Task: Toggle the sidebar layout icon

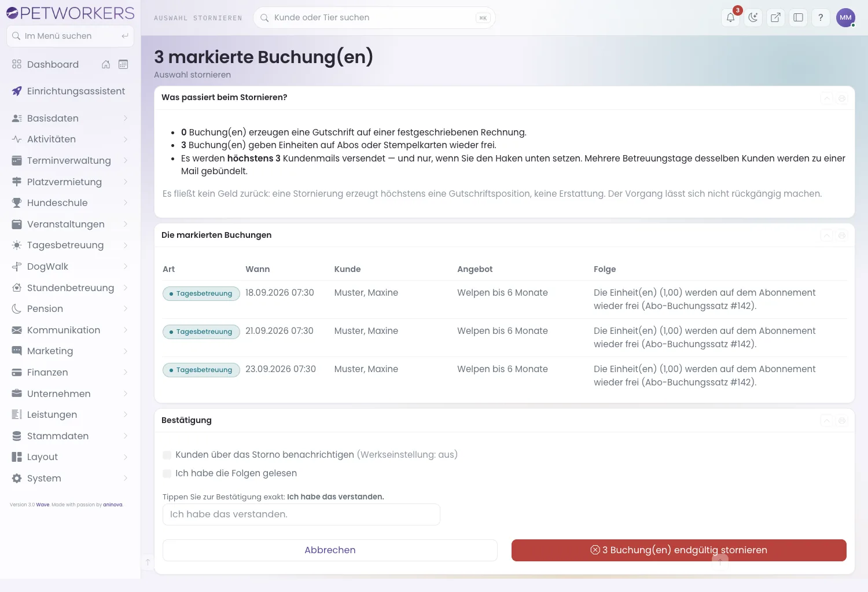Action: 798,17
